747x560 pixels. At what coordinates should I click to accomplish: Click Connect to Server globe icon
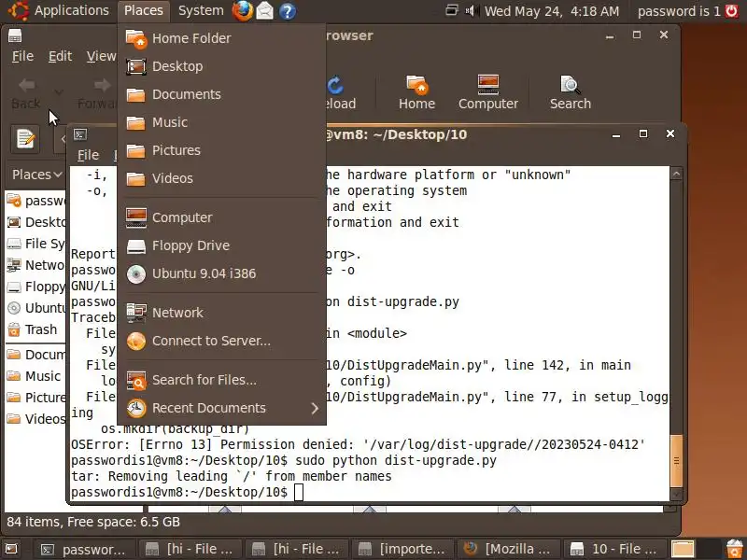coord(135,341)
